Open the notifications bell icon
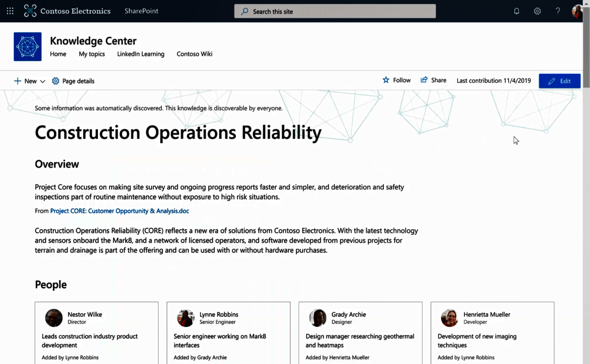This screenshot has height=364, width=590. [x=517, y=11]
